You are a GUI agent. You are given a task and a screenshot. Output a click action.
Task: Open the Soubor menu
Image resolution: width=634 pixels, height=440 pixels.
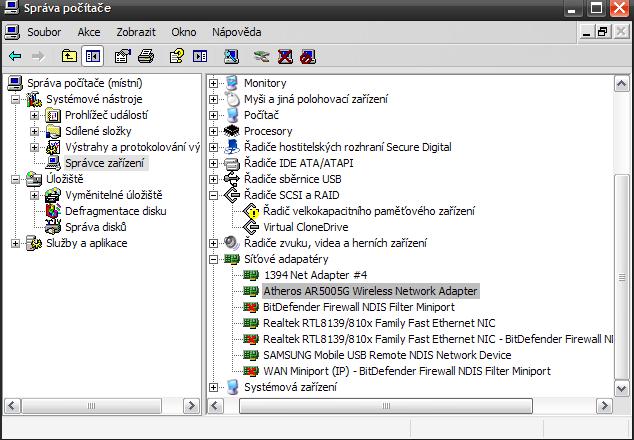pos(44,32)
